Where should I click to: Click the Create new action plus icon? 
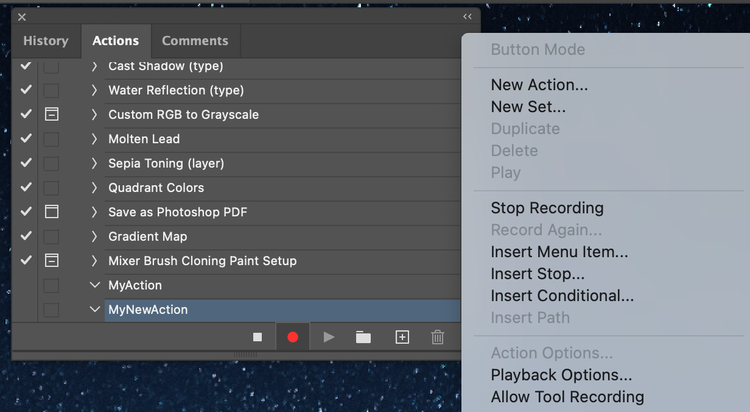tap(402, 337)
